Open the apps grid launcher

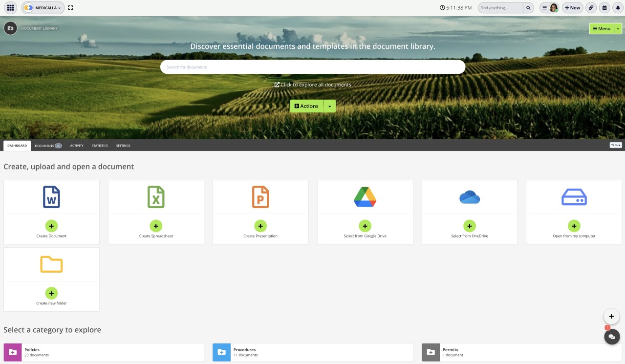pyautogui.click(x=10, y=7)
